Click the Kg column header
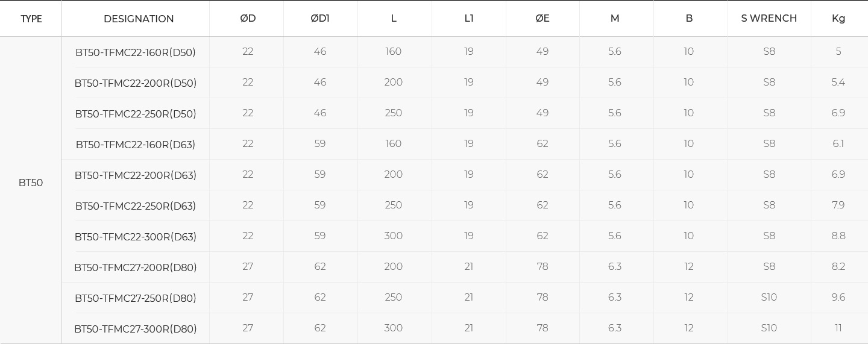The image size is (868, 344). point(838,19)
